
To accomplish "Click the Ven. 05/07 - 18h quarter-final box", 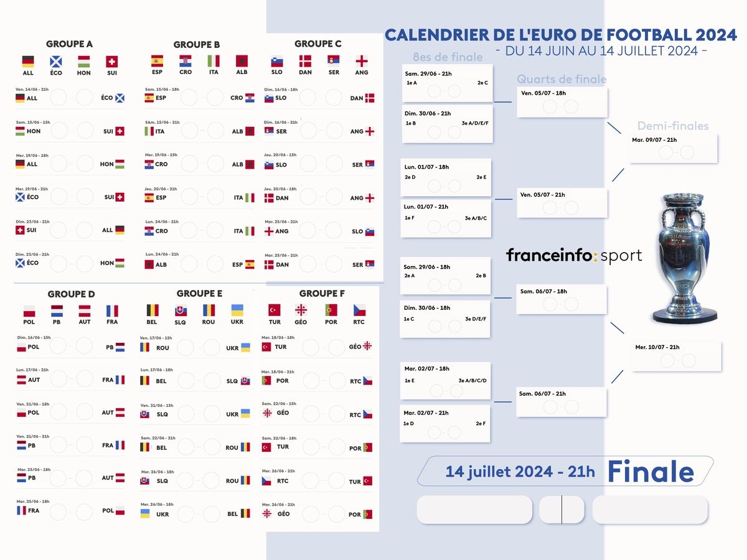I will coord(562,103).
